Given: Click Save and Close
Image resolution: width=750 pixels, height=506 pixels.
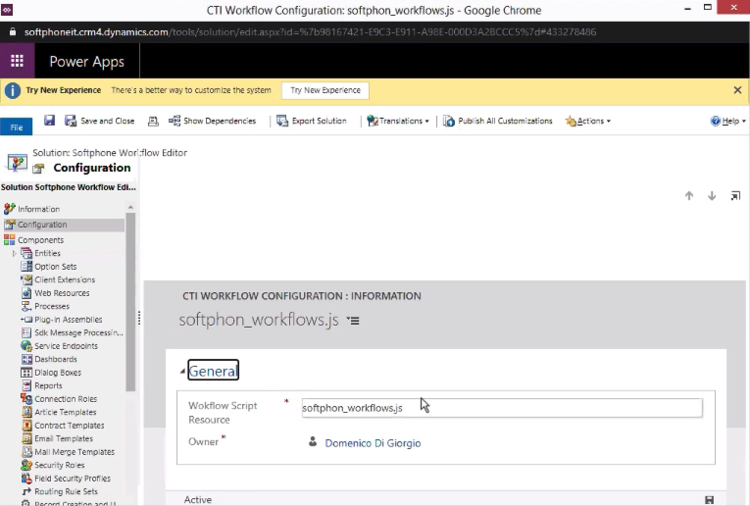Looking at the screenshot, I should click(x=99, y=121).
